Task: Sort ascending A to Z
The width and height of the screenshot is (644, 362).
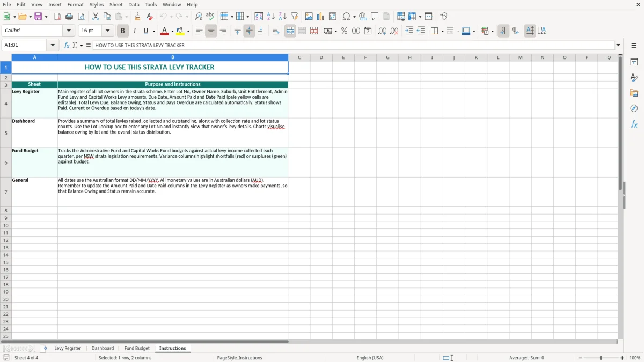Action: pos(270,17)
